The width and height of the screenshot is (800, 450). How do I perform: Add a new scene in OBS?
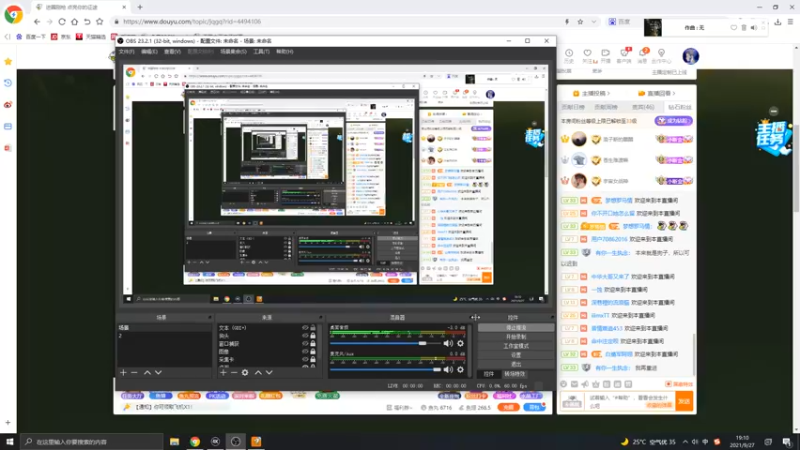(x=123, y=372)
